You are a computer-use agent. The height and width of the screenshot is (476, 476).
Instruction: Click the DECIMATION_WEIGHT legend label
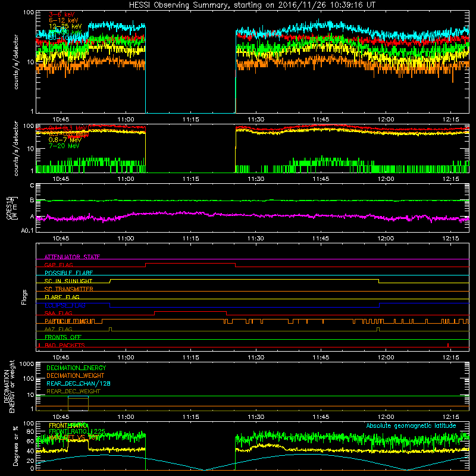coord(76,375)
